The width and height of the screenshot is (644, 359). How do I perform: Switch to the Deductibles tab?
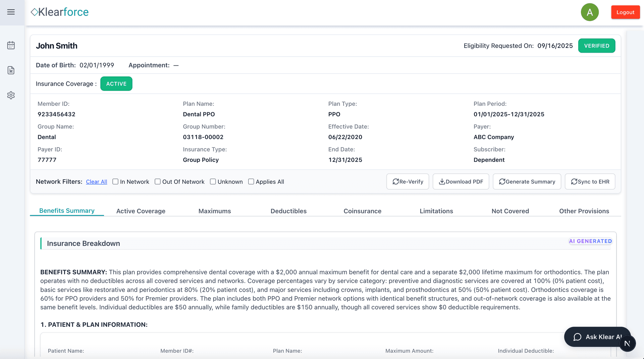(x=288, y=211)
